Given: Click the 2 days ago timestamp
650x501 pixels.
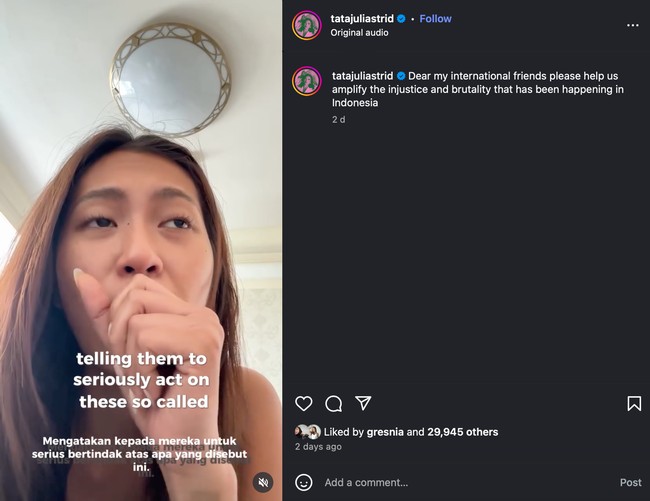Looking at the screenshot, I should point(318,447).
